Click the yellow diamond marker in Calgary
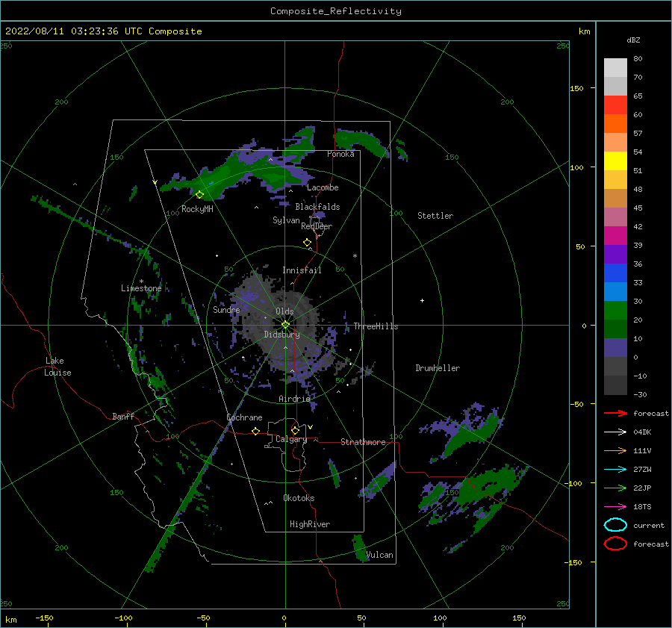Screen dimensions: 672x628 click(295, 430)
